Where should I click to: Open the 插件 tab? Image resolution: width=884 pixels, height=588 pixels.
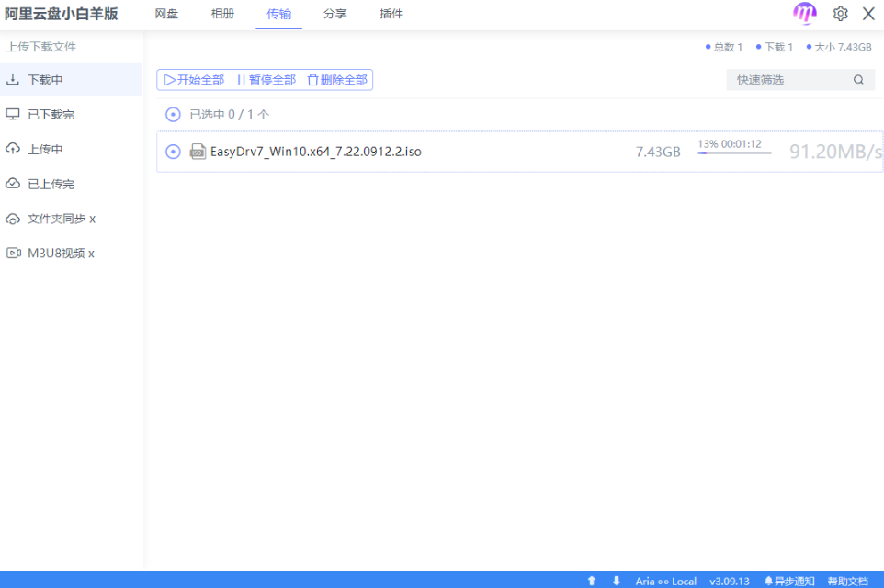click(x=391, y=14)
